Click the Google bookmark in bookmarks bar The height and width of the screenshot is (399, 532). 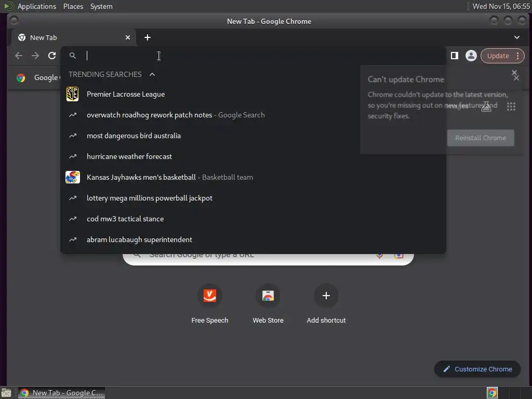[x=37, y=78]
